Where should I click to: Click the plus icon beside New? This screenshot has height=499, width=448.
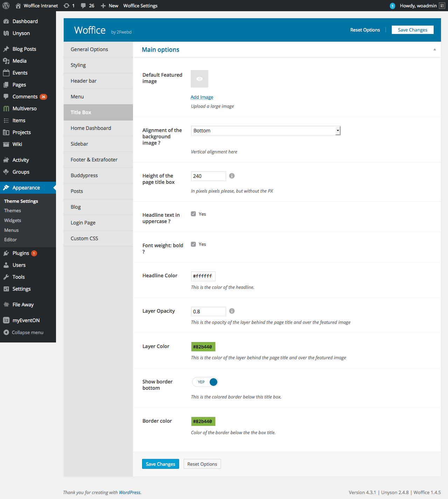103,6
